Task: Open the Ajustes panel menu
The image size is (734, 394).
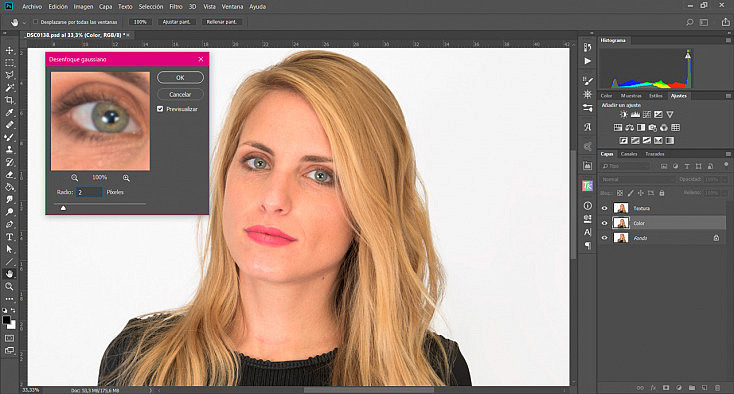Action: coord(728,96)
